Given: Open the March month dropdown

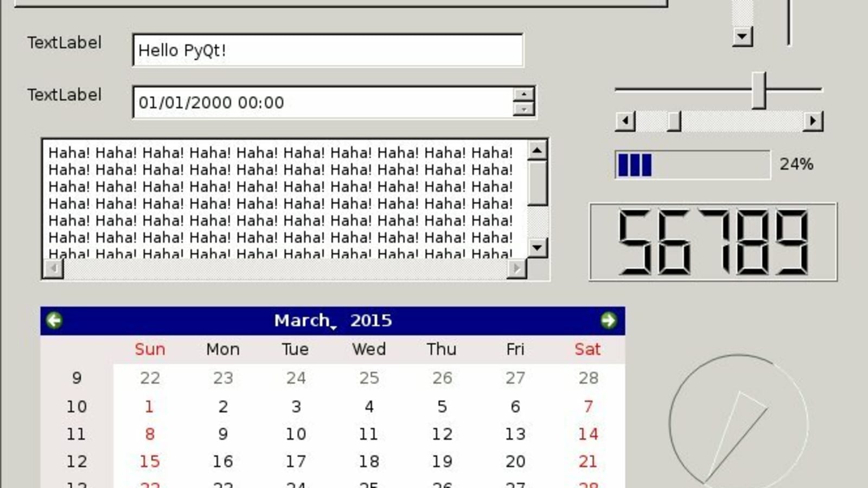Looking at the screenshot, I should coord(305,320).
